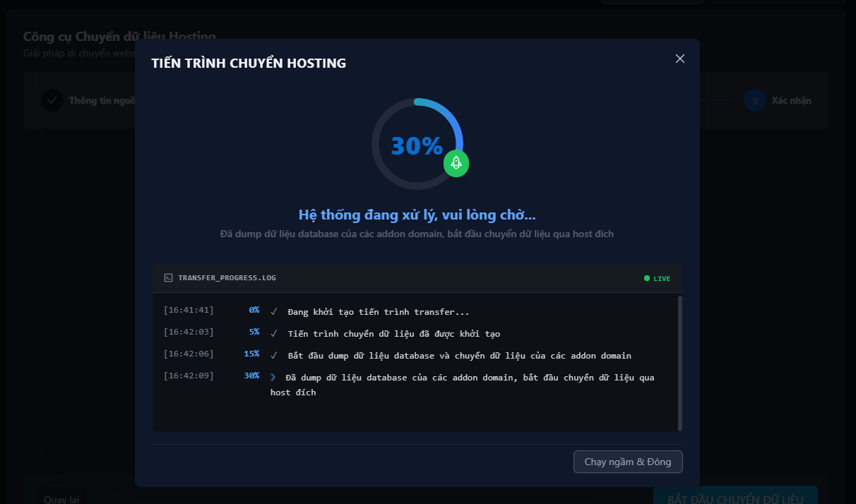
Task: Click the checkmark on the 15% log line
Action: 274,355
